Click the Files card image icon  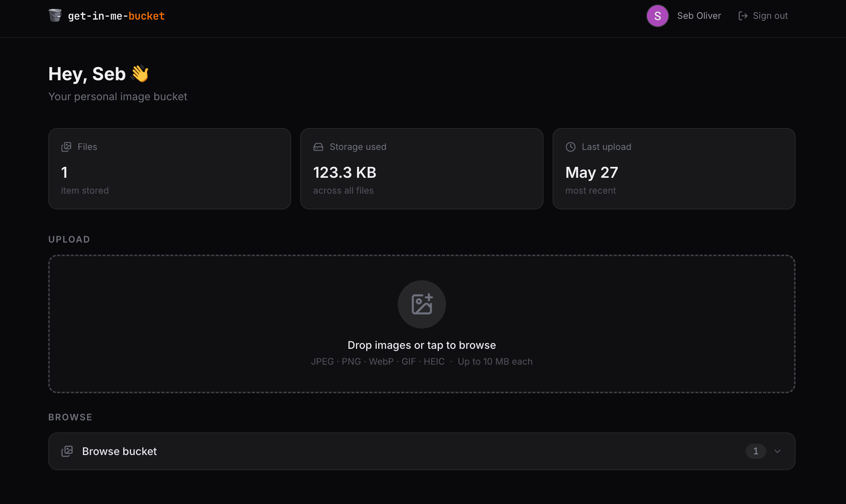click(66, 147)
